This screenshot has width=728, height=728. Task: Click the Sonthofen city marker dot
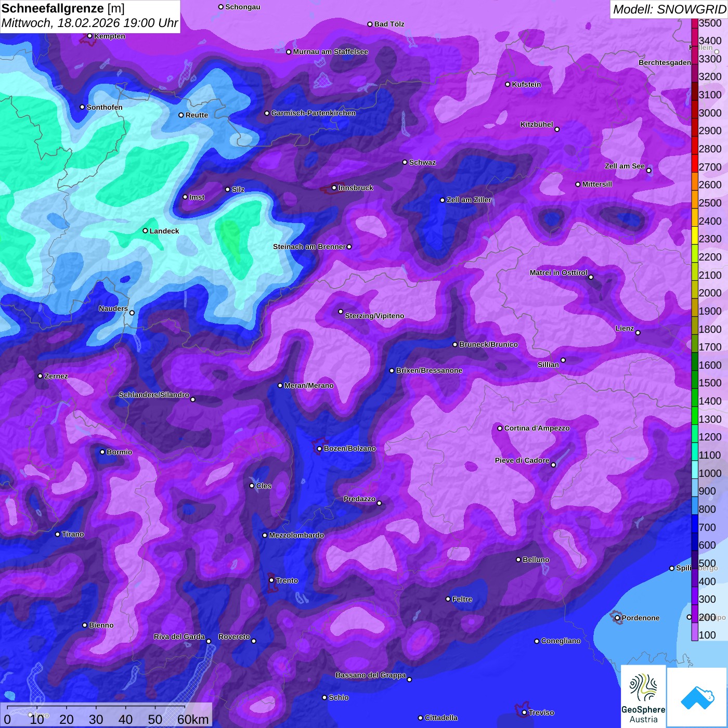pos(82,107)
